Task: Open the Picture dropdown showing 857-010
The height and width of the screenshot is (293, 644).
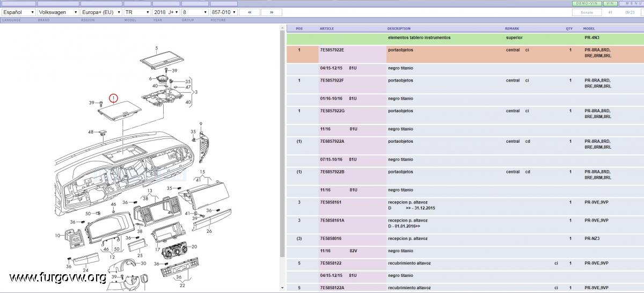Action: pyautogui.click(x=223, y=12)
